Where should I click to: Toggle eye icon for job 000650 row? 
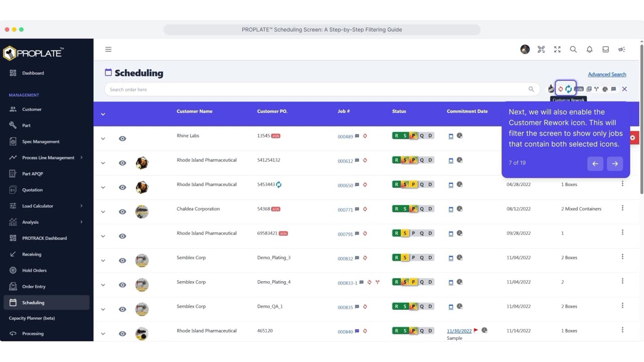(122, 188)
